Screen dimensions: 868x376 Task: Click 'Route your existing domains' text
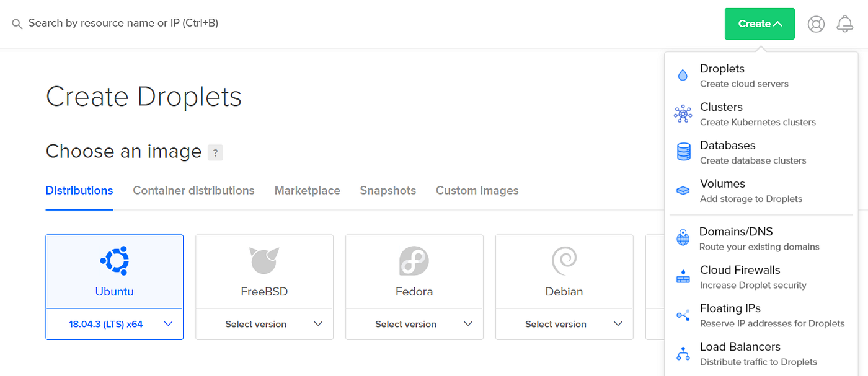[x=759, y=247]
